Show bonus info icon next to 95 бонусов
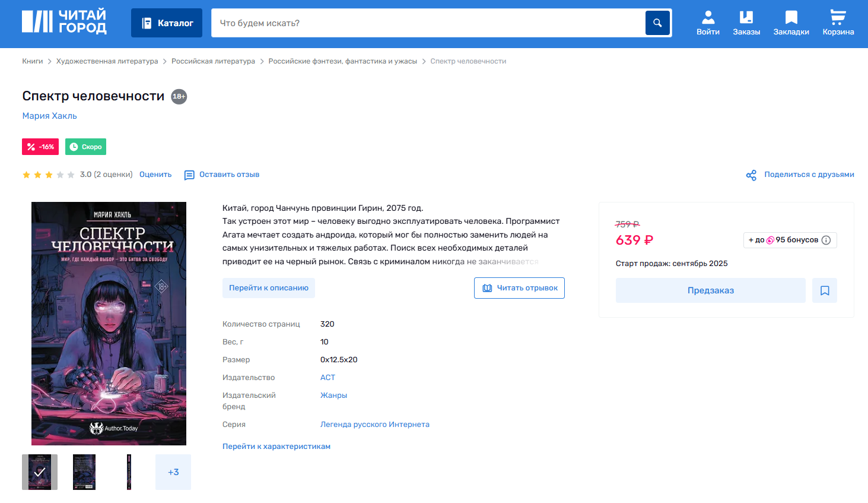 coord(826,240)
